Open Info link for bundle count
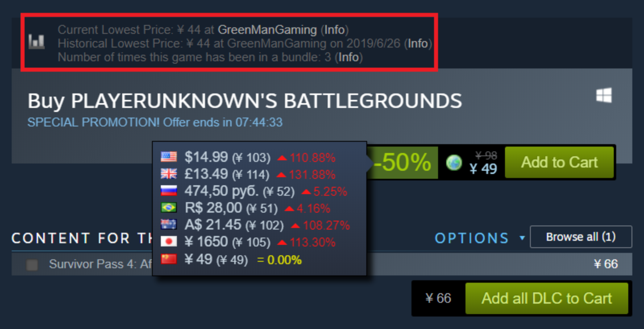 [349, 57]
